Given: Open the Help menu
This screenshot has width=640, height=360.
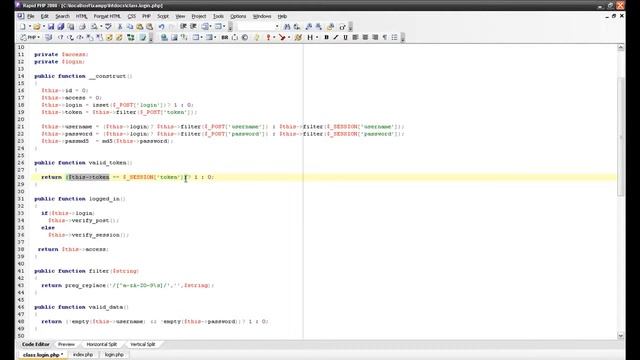Looking at the screenshot, I should click(282, 16).
